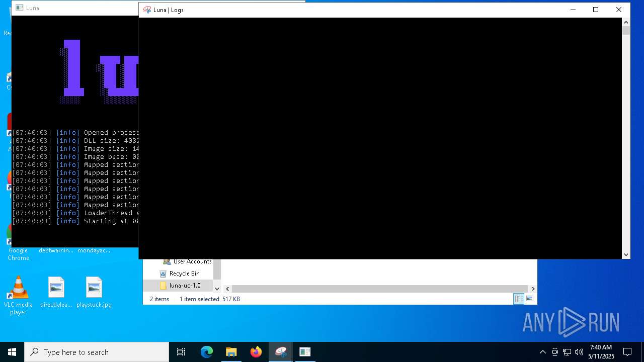Viewport: 644px width, 362px height.
Task: Click the Explorer horizontal scrollbar track
Action: (x=380, y=289)
